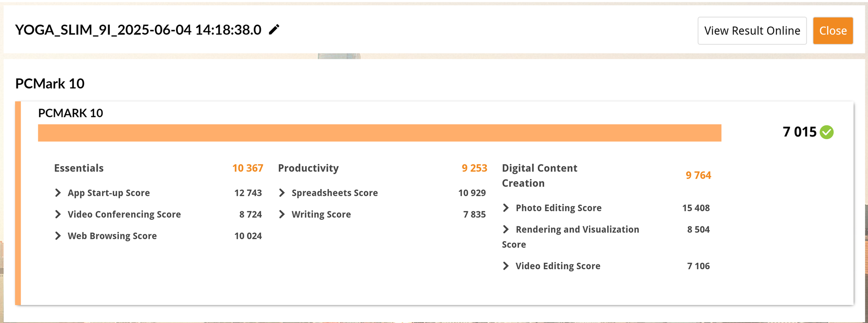Select the Digital Content Creation heading
The width and height of the screenshot is (868, 323).
click(539, 176)
